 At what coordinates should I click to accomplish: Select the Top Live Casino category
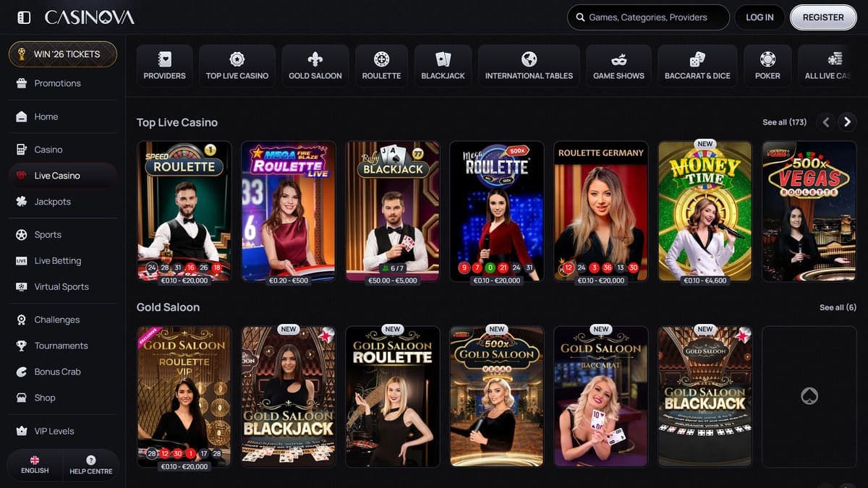click(x=237, y=67)
